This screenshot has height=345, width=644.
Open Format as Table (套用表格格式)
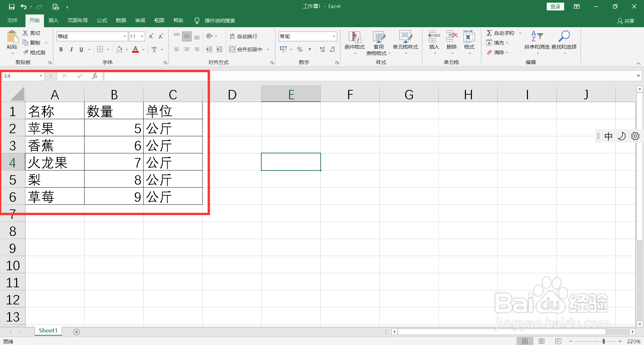click(378, 43)
